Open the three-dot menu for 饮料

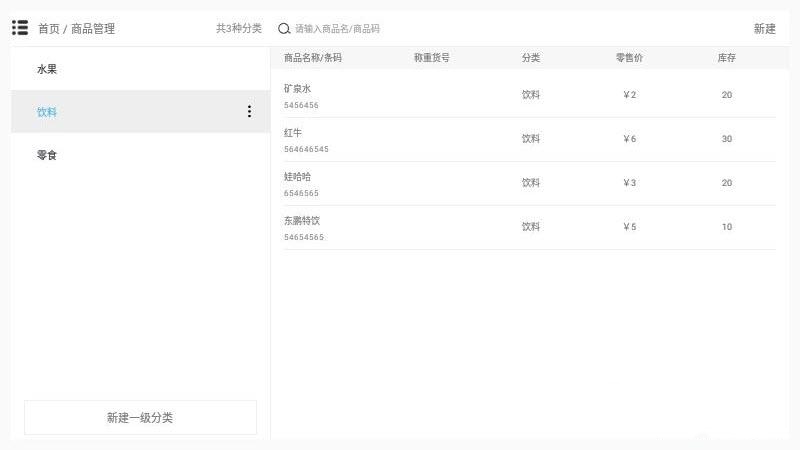(x=249, y=112)
